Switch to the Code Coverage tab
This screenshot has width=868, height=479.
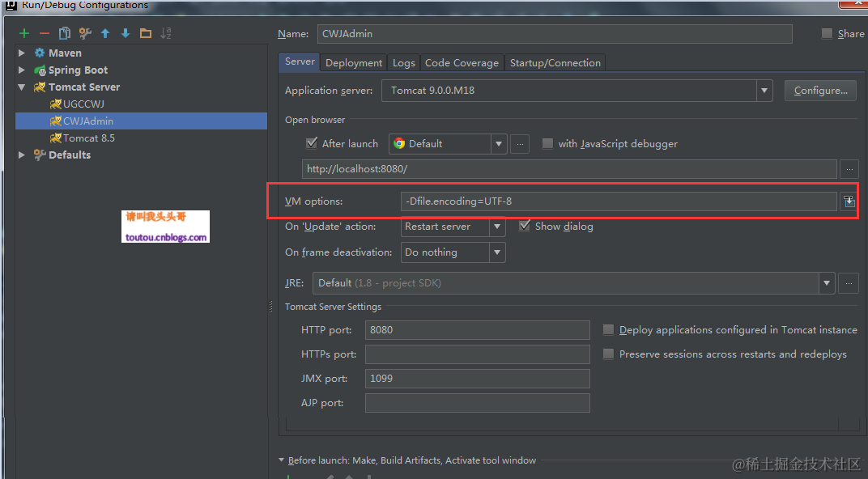click(x=462, y=63)
